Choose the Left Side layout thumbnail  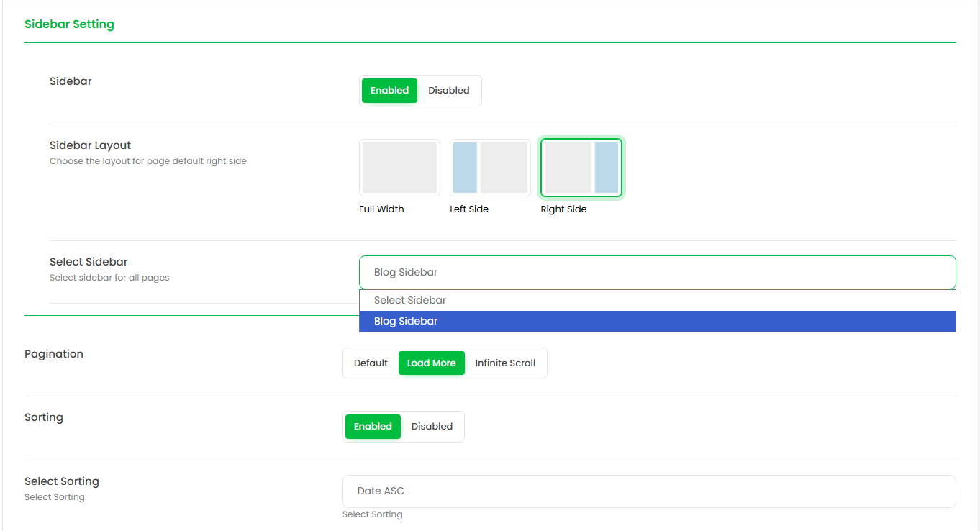click(490, 168)
